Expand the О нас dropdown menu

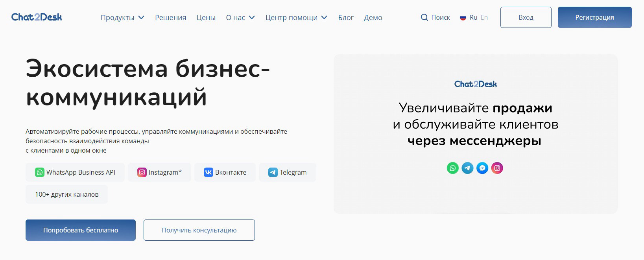click(240, 18)
